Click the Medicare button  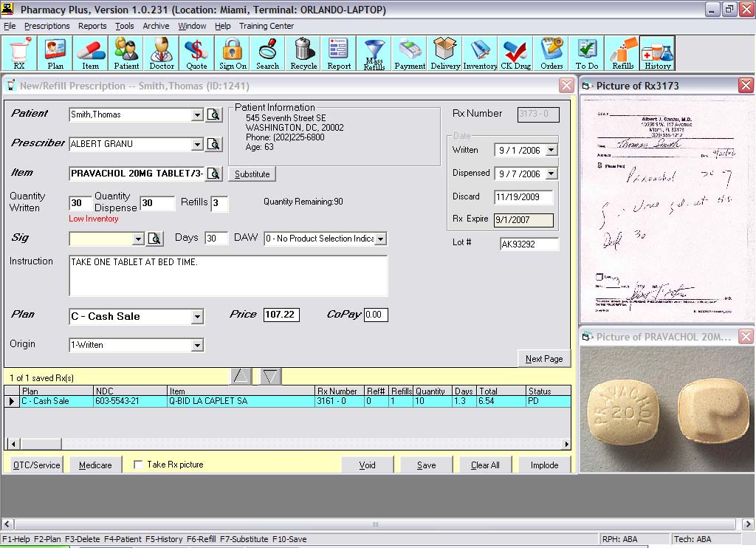click(x=95, y=465)
